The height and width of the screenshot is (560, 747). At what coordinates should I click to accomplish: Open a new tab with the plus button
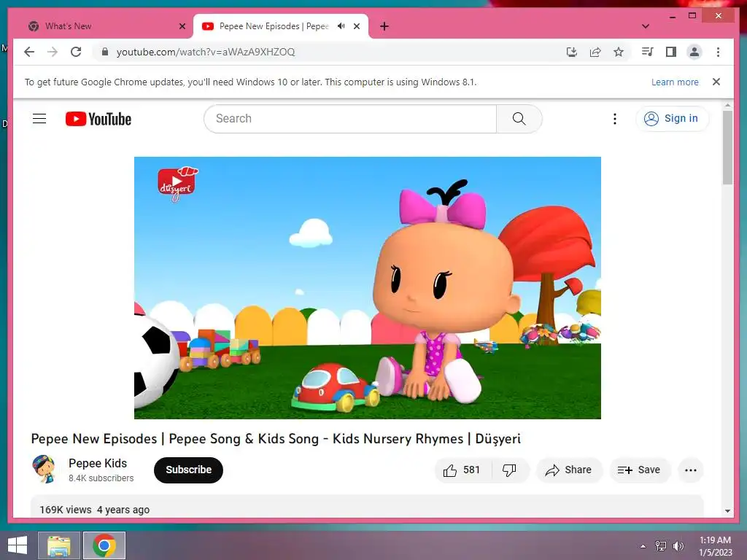point(384,26)
